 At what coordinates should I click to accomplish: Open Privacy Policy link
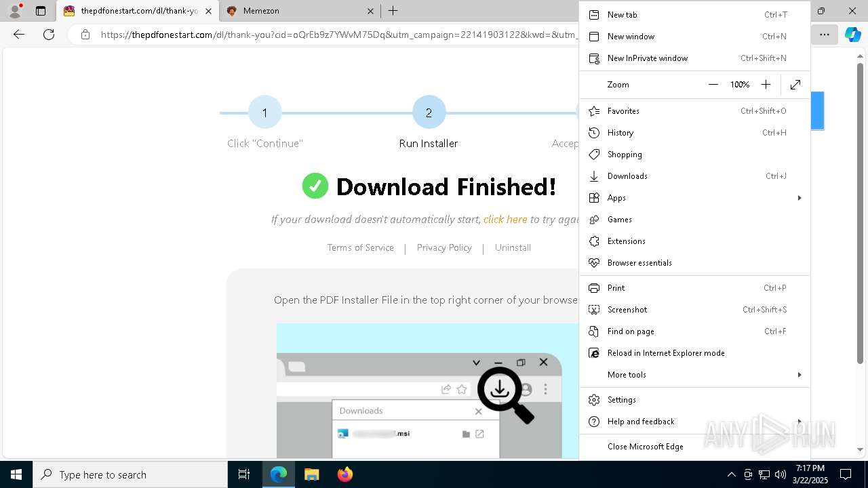(x=444, y=247)
